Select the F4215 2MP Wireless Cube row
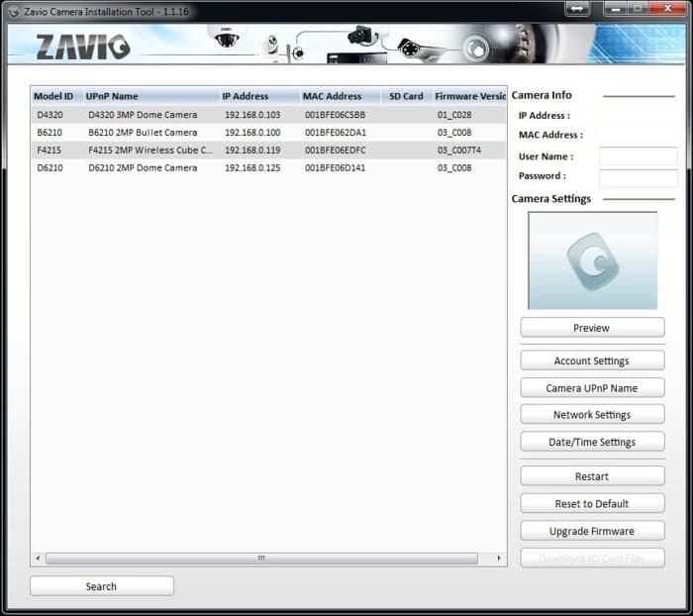Screen dimensions: 693x616 pos(268,151)
